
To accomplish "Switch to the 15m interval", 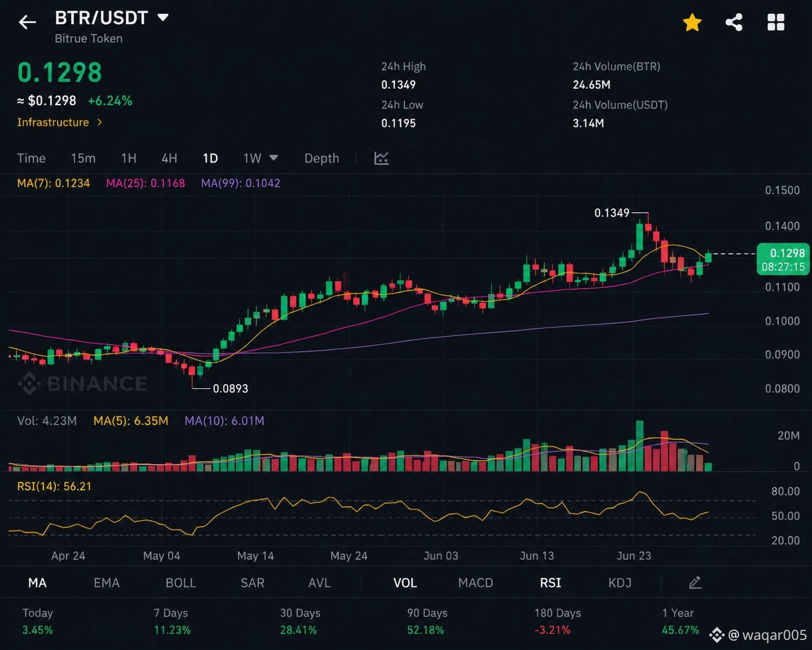I will pos(83,158).
